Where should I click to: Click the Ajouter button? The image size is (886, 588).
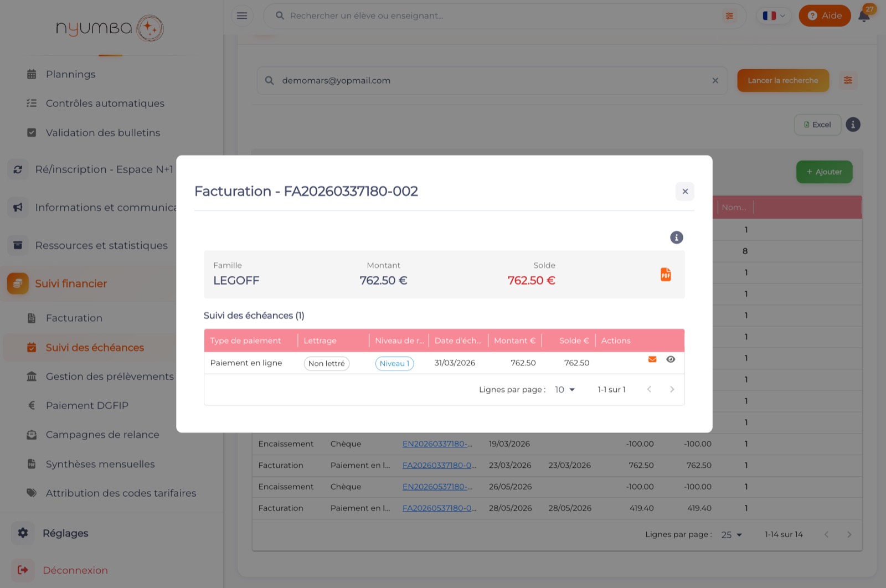[x=824, y=172]
